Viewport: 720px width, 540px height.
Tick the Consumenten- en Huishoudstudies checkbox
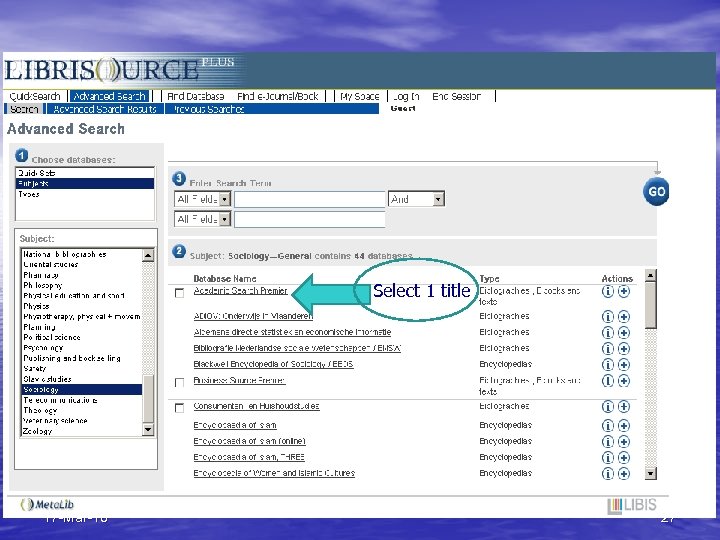pyautogui.click(x=180, y=408)
